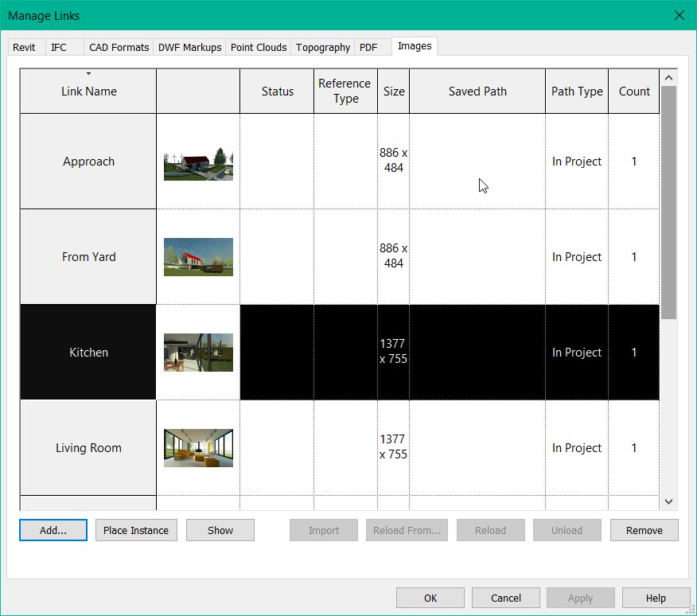Click Kitchen size cell 1377 x 755

393,351
